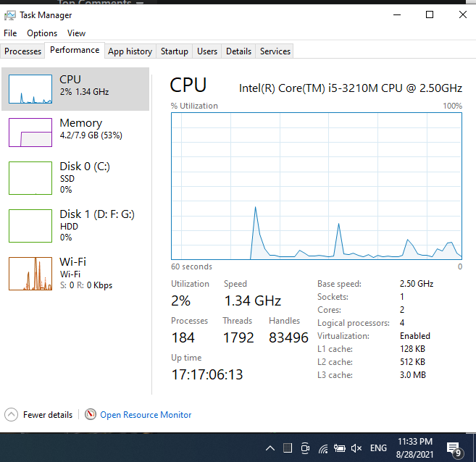This screenshot has width=476, height=462.
Task: Select the CPU mini graph thumbnail
Action: pos(30,89)
